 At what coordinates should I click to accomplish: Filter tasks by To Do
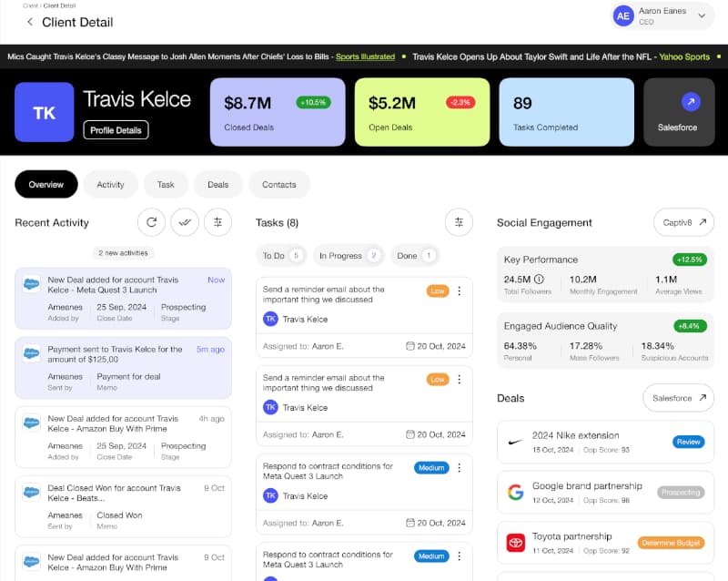[281, 256]
